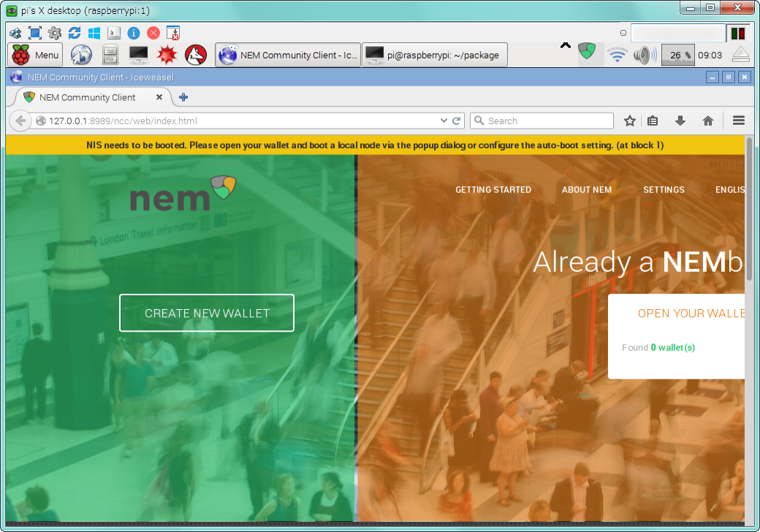Screen dimensions: 760x532
Task: Switch to NEM Community Client taskbar window
Action: coord(288,55)
